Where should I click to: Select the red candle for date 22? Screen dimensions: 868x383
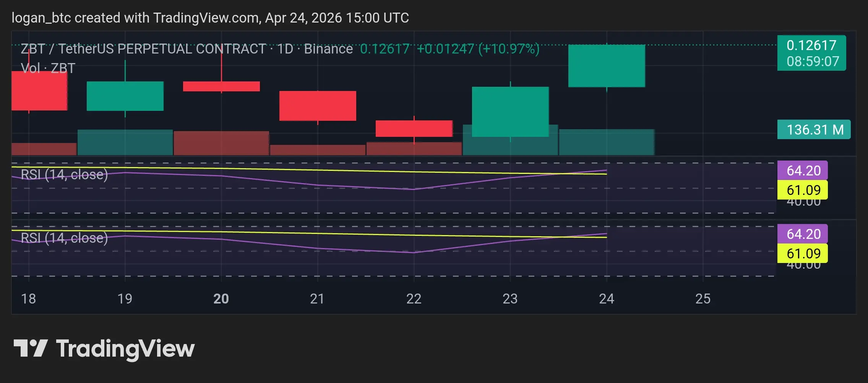[x=414, y=128]
